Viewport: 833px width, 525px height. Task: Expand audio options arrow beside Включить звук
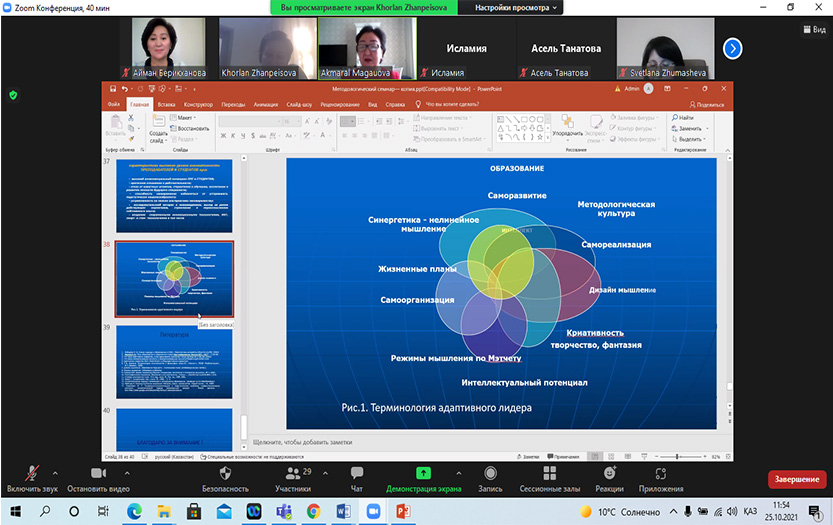pyautogui.click(x=54, y=473)
